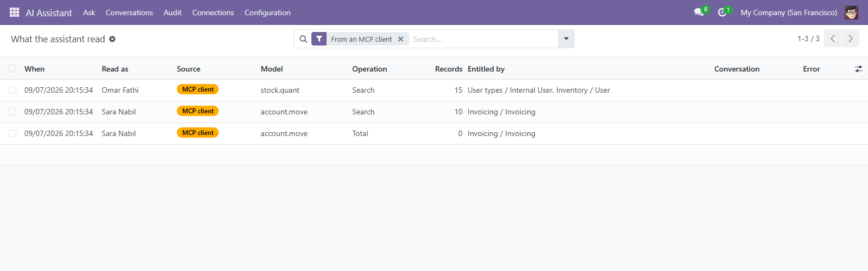Click the stock.quant model cell
Screen dimensions: 868x271
tap(280, 90)
